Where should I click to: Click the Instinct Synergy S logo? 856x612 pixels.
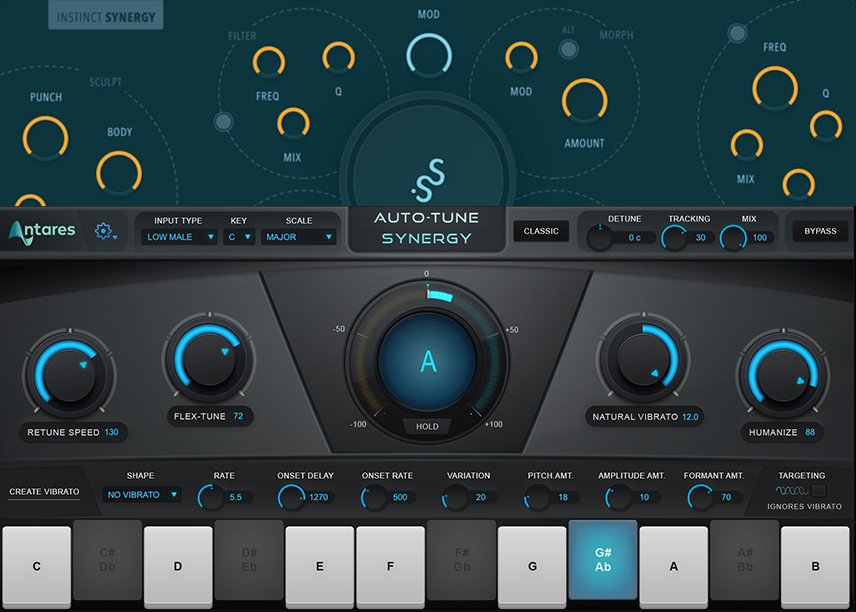tap(429, 180)
